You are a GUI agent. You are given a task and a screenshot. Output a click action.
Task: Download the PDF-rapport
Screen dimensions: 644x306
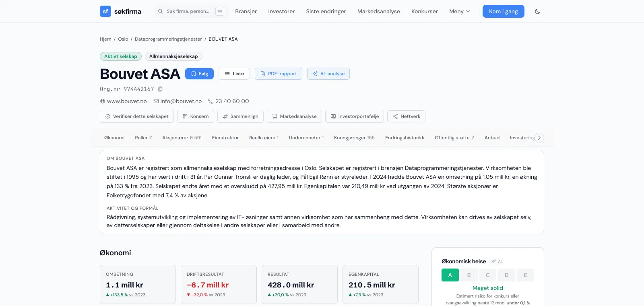click(279, 74)
